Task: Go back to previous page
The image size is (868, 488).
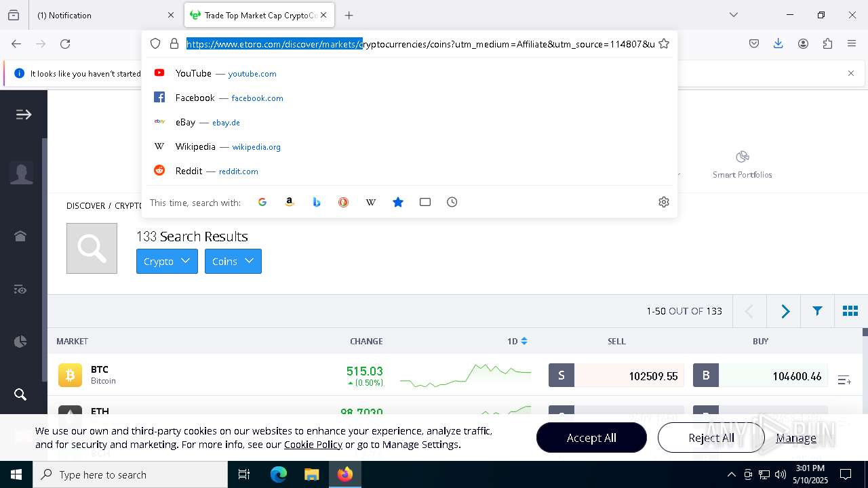Action: point(16,43)
